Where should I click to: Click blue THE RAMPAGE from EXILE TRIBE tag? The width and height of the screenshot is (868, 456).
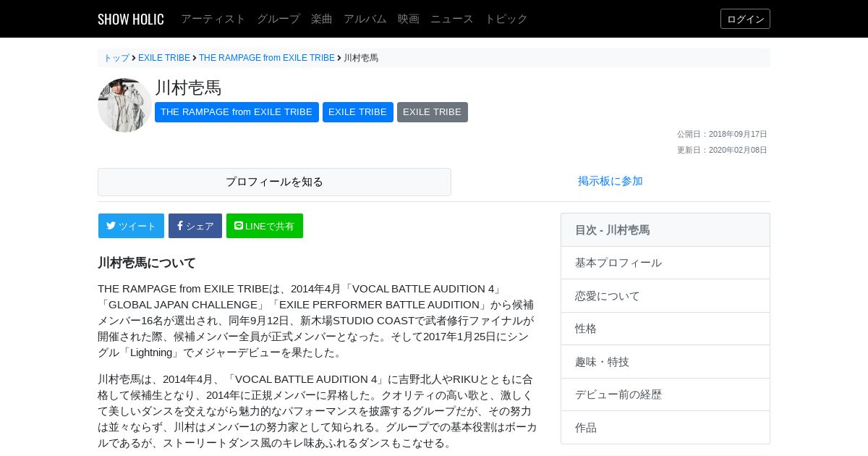[237, 112]
